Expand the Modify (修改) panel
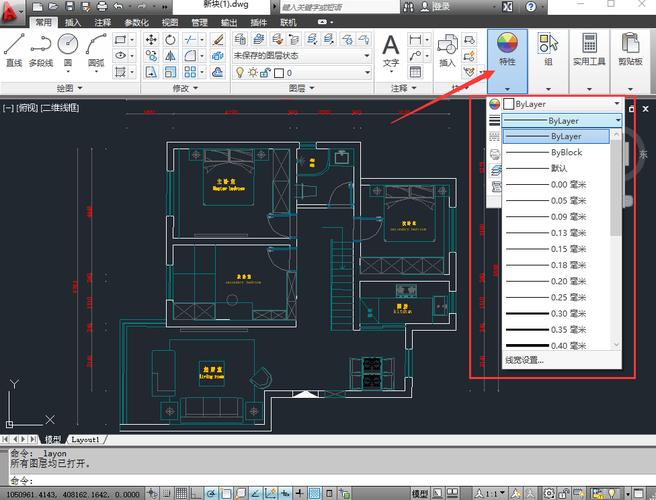Screen dimensions: 656x500 tap(185, 88)
